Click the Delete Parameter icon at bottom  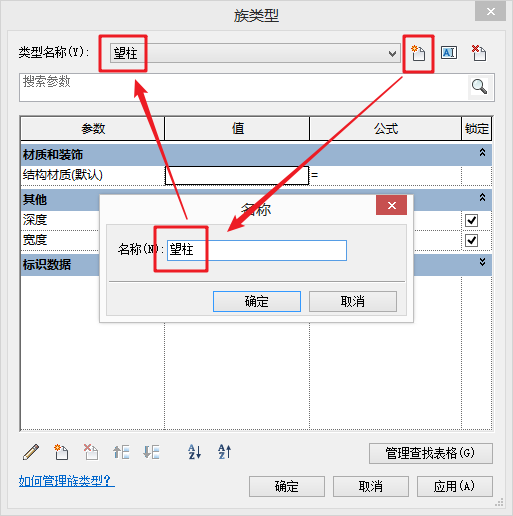(91, 452)
